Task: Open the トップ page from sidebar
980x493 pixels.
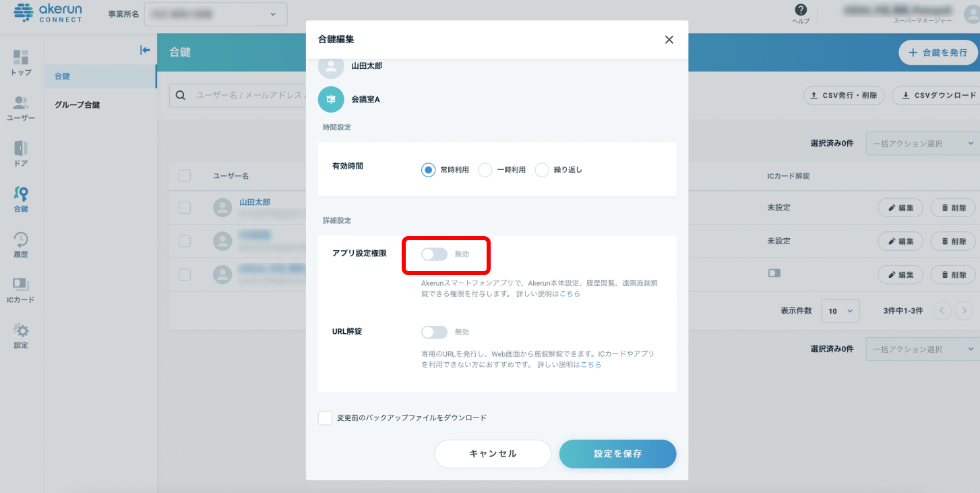Action: click(x=21, y=62)
